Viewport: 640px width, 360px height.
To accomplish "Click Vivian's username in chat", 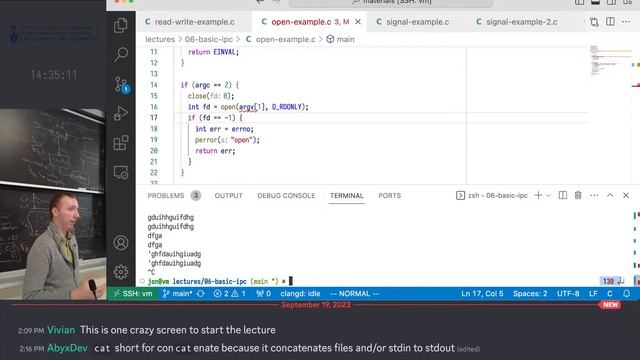I will coord(61,330).
